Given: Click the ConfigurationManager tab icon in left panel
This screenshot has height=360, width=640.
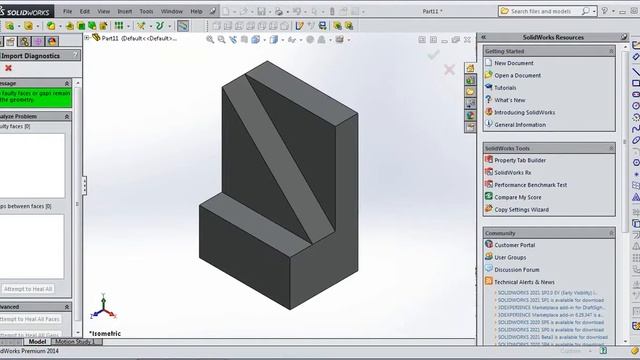Looking at the screenshot, I should click(24, 41).
